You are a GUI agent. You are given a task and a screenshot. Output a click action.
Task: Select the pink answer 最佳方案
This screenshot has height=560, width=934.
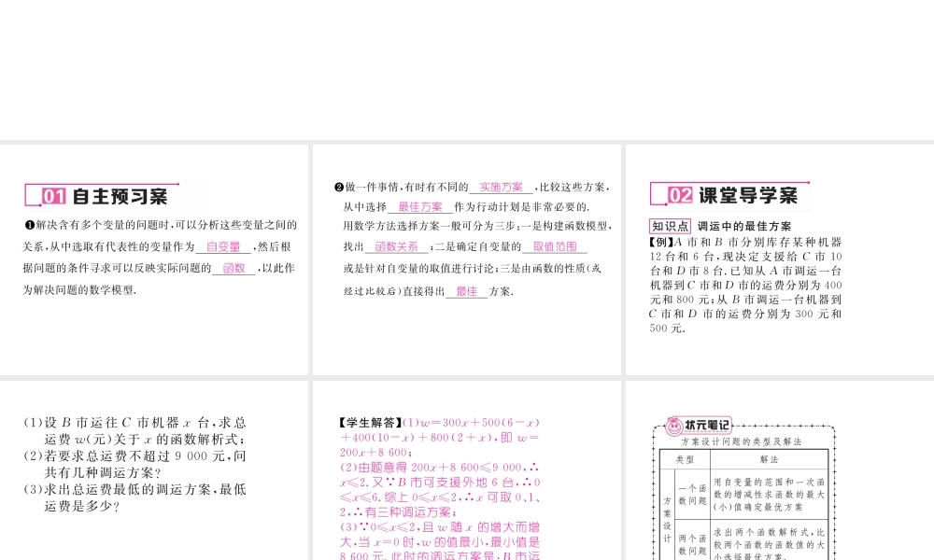(x=420, y=207)
